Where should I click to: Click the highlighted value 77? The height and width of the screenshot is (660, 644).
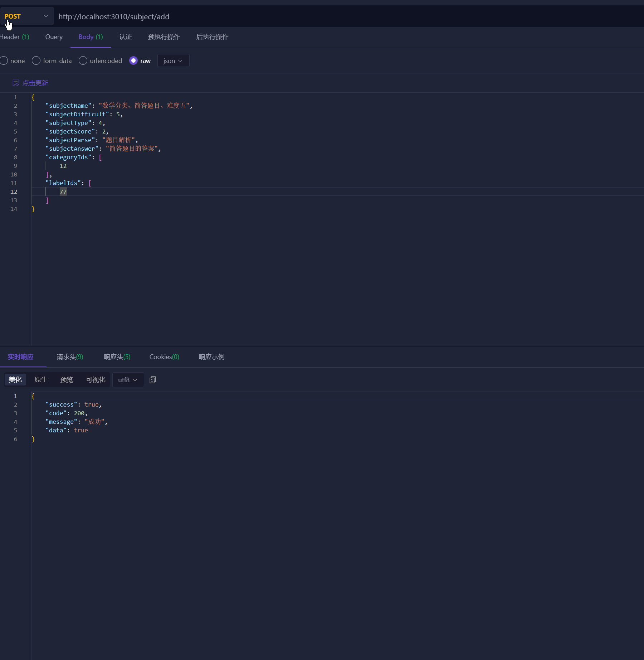point(63,191)
